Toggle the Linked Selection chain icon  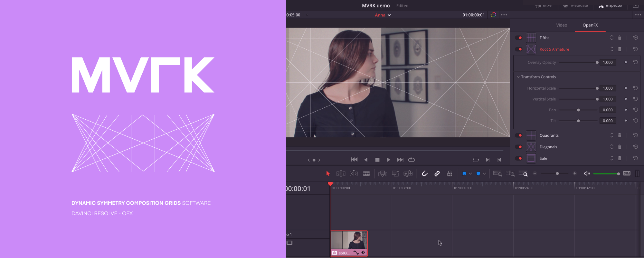pyautogui.click(x=437, y=174)
